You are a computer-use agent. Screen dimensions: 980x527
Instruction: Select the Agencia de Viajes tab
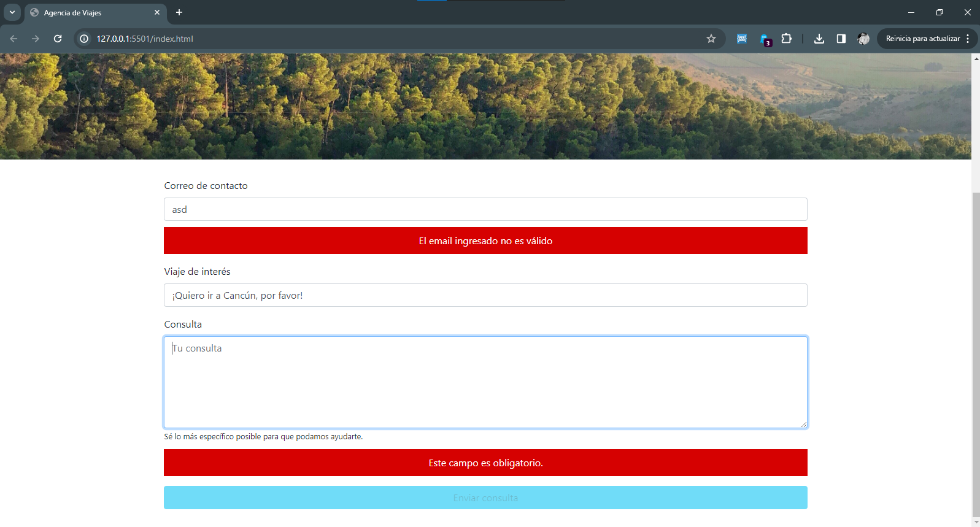pos(95,12)
